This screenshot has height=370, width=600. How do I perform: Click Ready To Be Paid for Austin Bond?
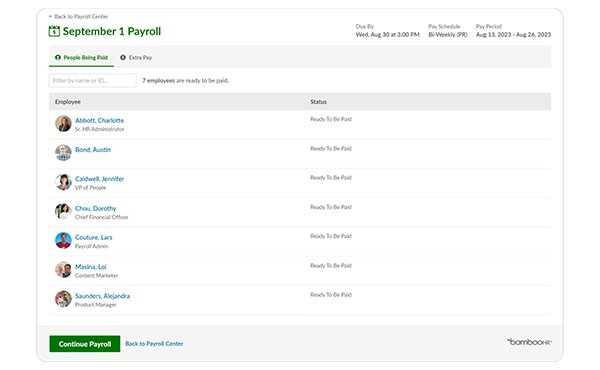coord(331,148)
